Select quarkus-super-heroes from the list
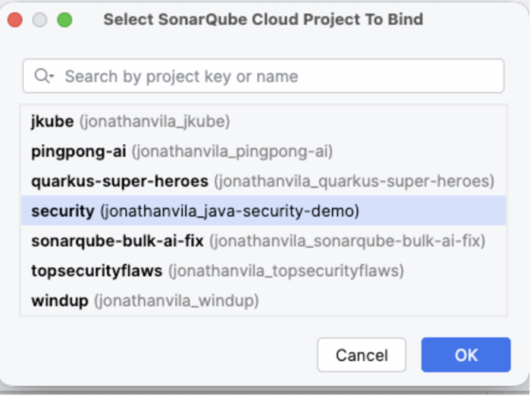The image size is (532, 396). click(x=119, y=181)
